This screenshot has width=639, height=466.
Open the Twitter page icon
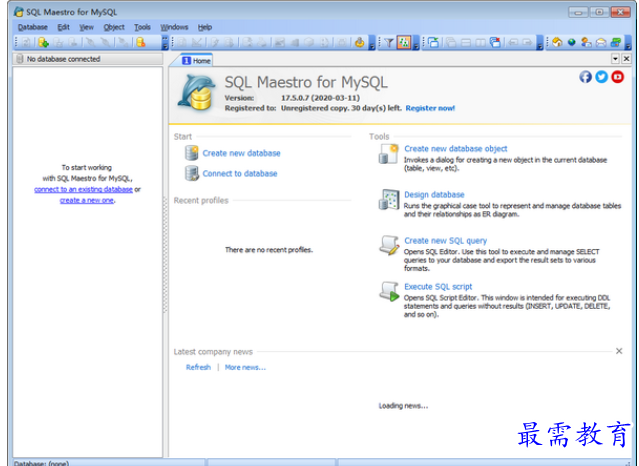(x=602, y=77)
